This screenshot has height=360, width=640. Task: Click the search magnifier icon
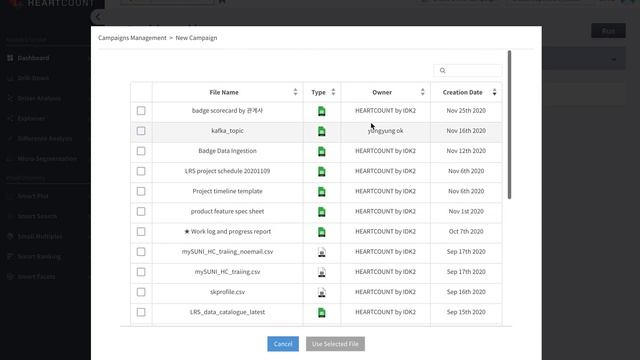[442, 71]
